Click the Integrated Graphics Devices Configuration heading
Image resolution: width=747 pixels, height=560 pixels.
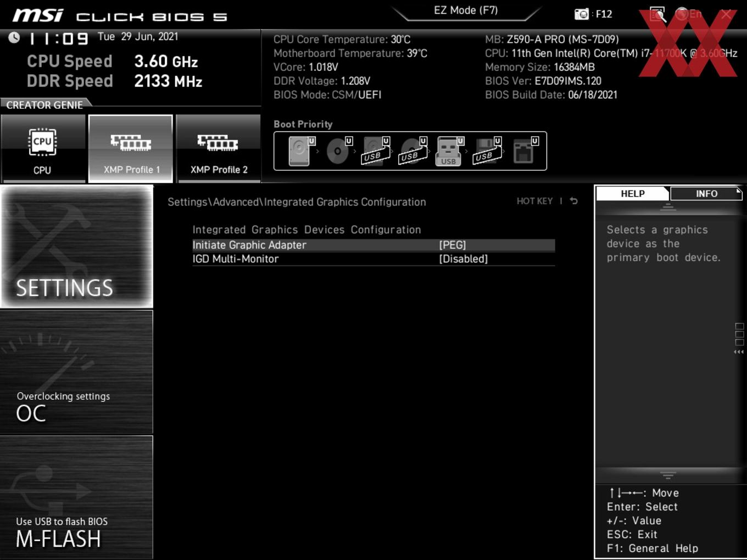306,229
